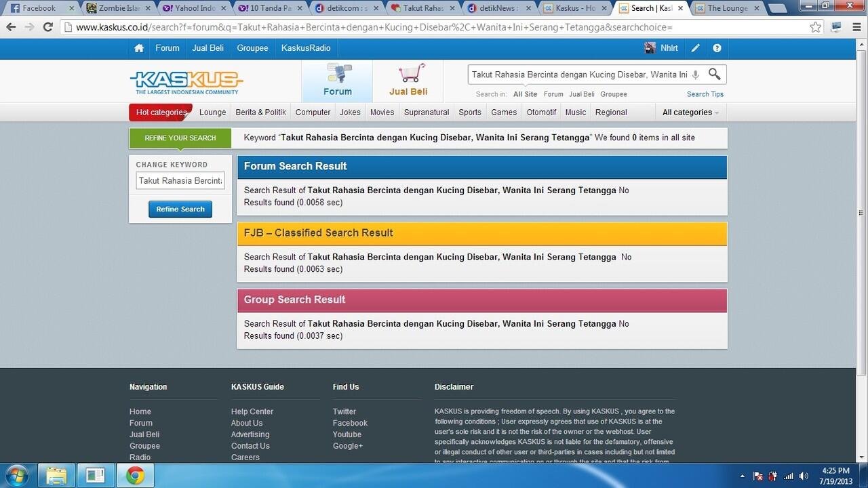Select Hot categories tab
This screenshot has width=868, height=488.
click(x=161, y=113)
